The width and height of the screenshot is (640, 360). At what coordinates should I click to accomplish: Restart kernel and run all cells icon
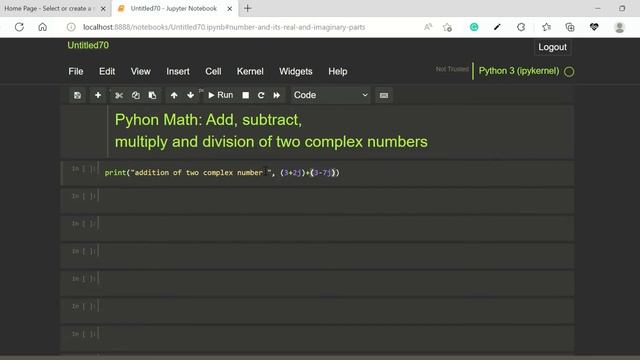pyautogui.click(x=277, y=95)
